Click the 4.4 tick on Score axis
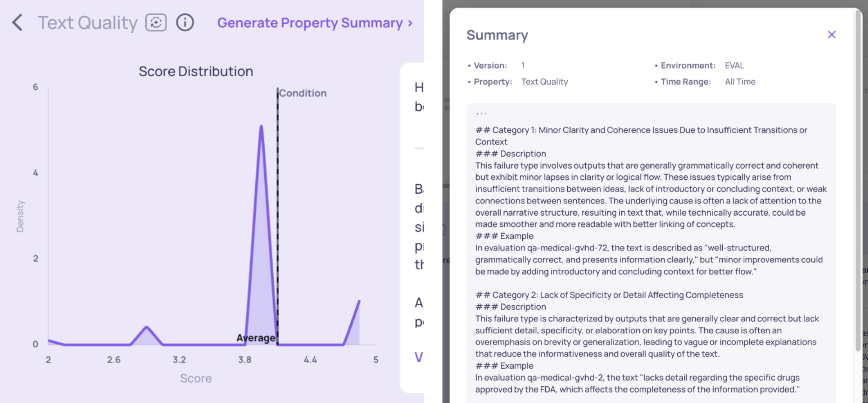 tap(310, 360)
